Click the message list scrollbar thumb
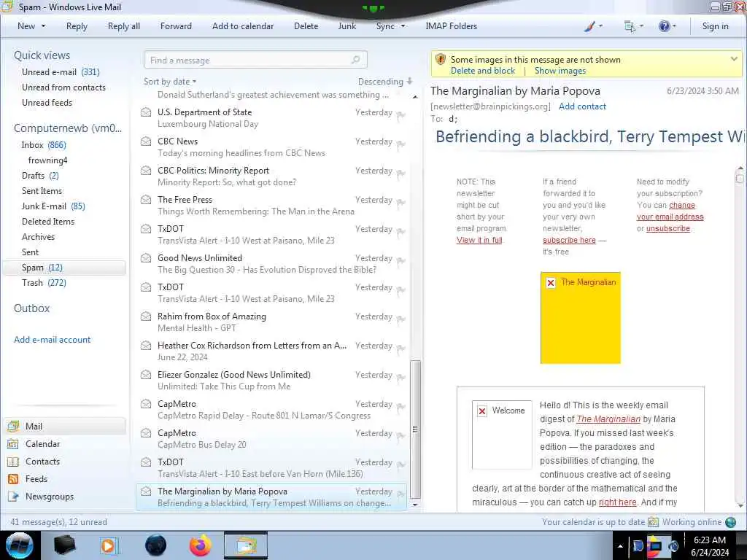 pos(415,429)
